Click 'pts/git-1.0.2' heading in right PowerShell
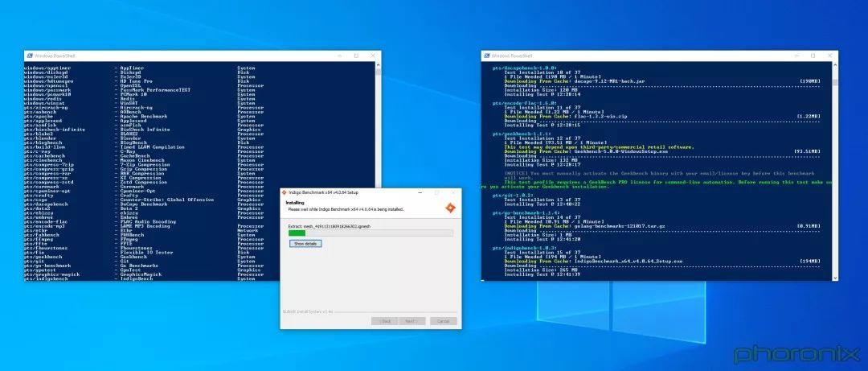The width and height of the screenshot is (868, 371). point(513,196)
